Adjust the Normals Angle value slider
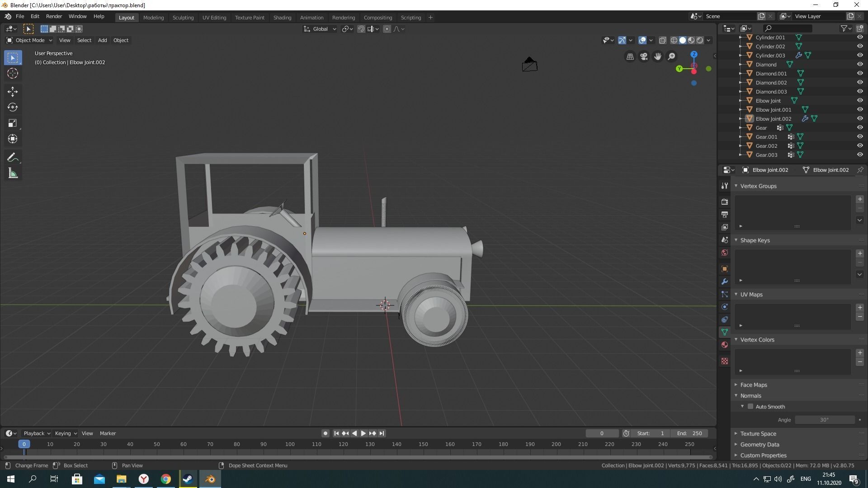 point(825,420)
